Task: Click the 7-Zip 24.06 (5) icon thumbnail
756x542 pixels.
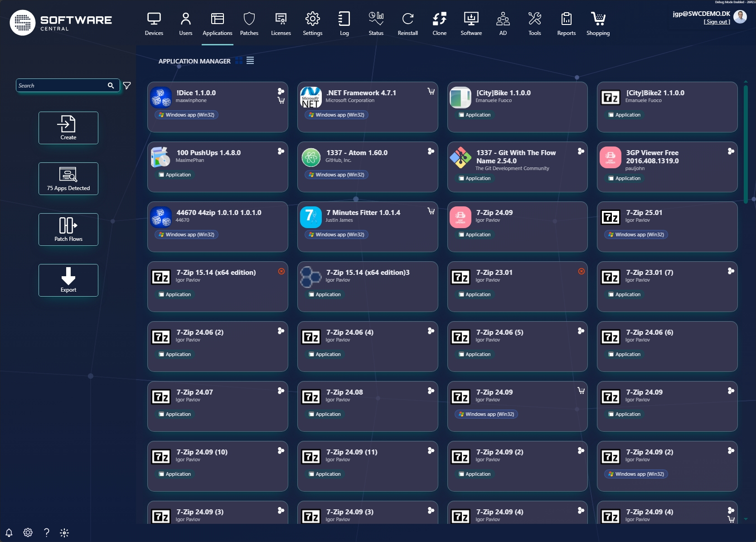Action: click(461, 337)
